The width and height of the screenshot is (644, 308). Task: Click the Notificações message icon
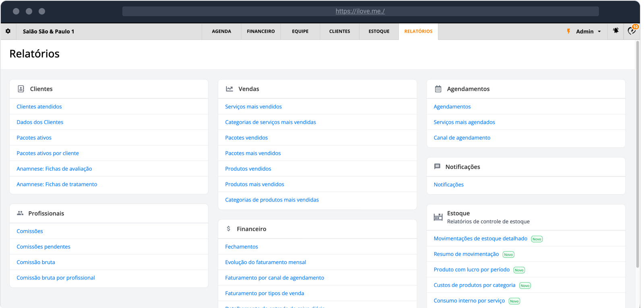pos(437,166)
